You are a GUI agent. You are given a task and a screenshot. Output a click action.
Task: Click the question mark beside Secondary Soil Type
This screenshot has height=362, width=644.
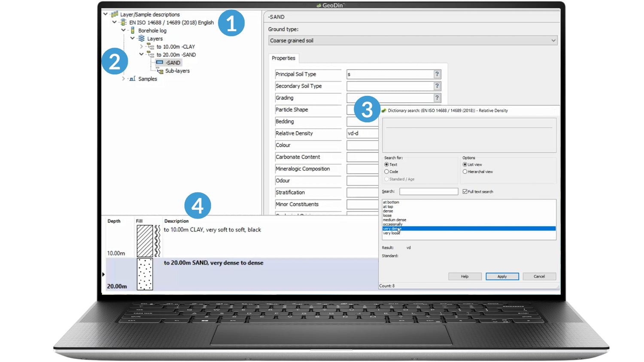(437, 86)
